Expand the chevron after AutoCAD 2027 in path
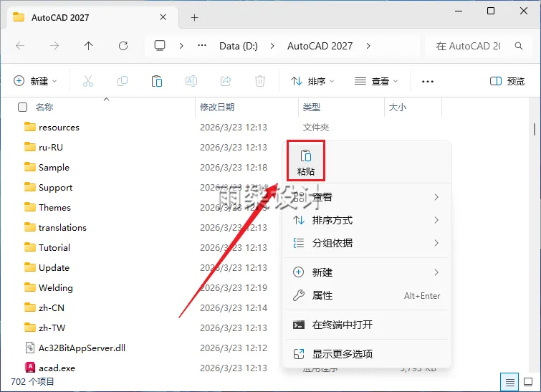The height and width of the screenshot is (392, 541). tap(368, 46)
